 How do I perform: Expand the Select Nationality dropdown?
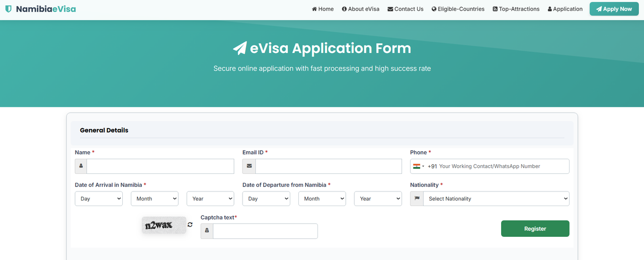click(x=496, y=199)
